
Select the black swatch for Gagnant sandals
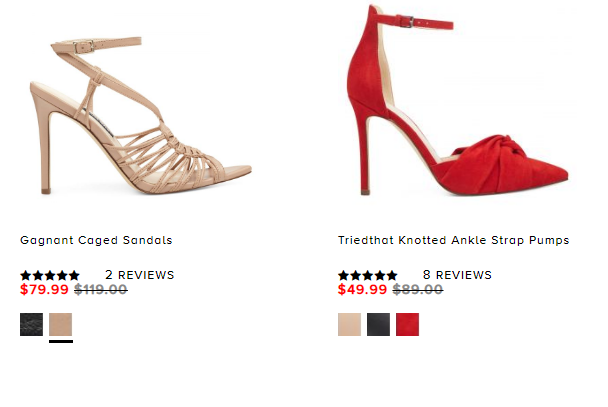[31, 324]
